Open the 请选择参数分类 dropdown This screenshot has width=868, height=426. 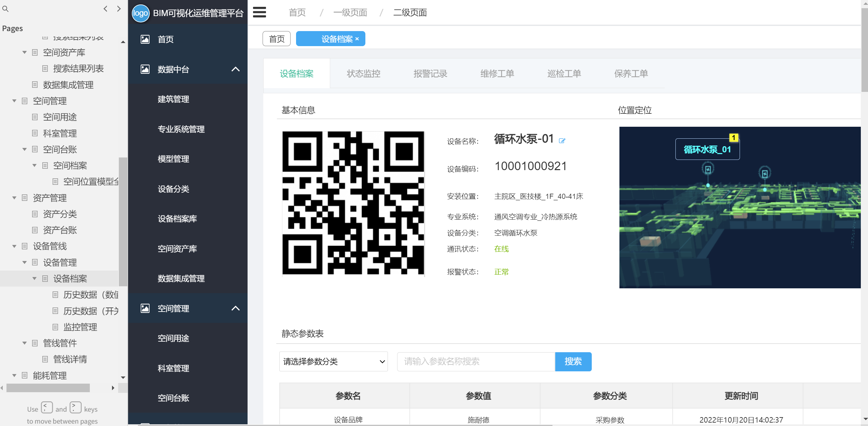pos(334,361)
